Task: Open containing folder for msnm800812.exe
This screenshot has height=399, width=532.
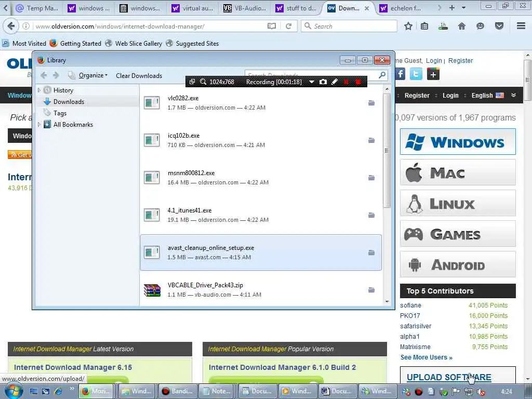Action: click(x=371, y=178)
